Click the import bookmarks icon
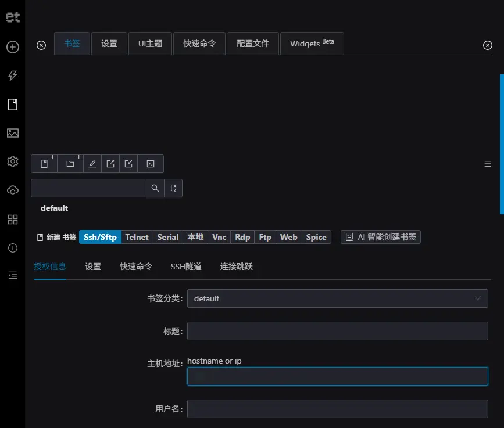The width and height of the screenshot is (504, 428). coord(128,164)
